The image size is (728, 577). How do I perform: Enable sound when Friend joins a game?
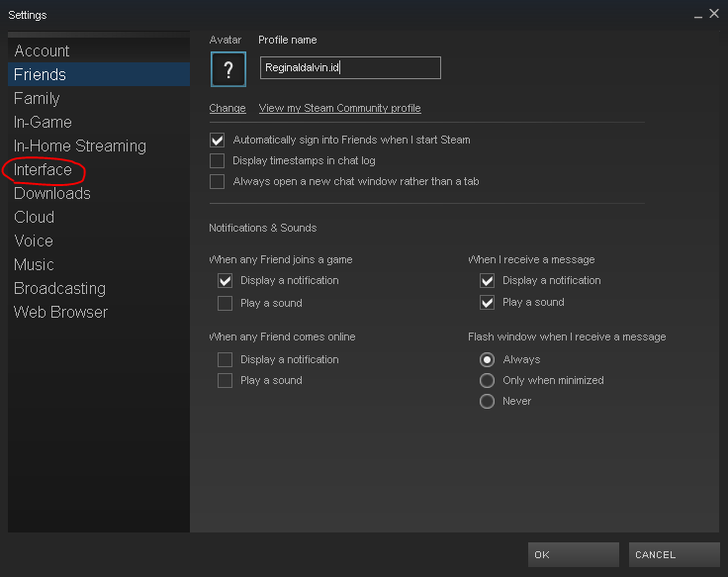pos(226,303)
